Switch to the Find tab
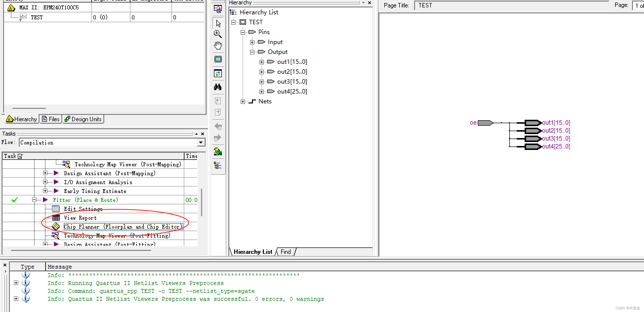 (x=286, y=252)
